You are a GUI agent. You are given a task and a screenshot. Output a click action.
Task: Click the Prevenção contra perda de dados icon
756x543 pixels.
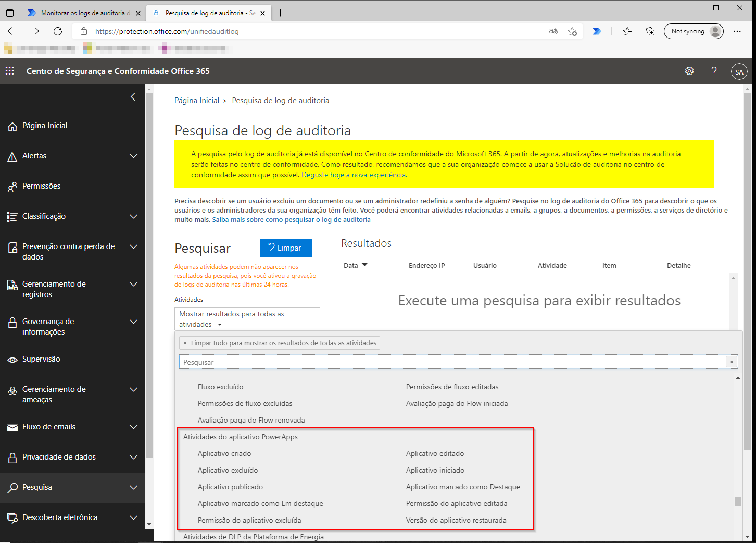click(12, 248)
